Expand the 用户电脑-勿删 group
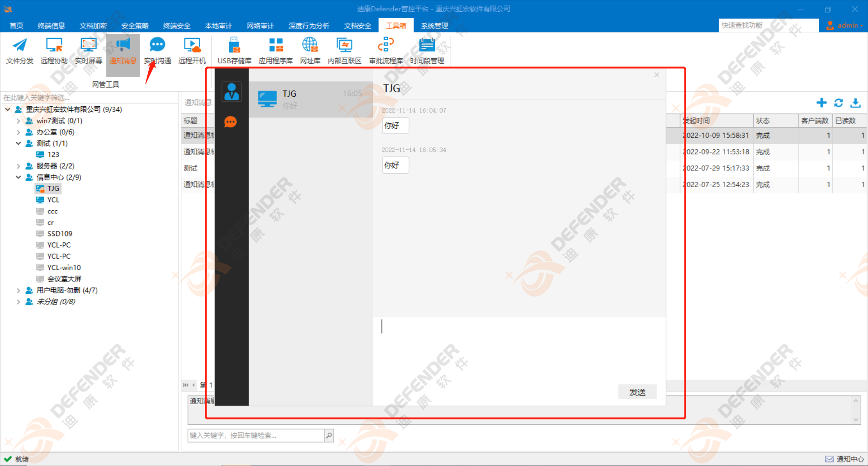The width and height of the screenshot is (868, 466). pos(18,290)
